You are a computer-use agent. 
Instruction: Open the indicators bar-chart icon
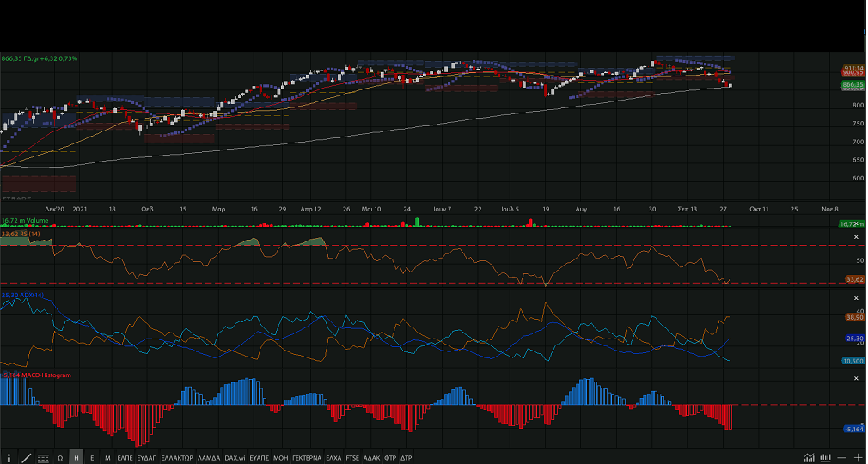825,458
